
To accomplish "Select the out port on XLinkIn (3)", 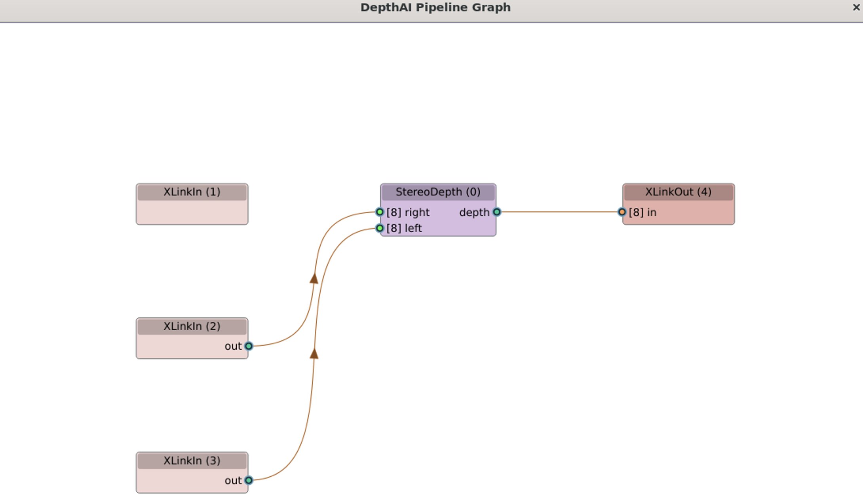I will coord(249,481).
